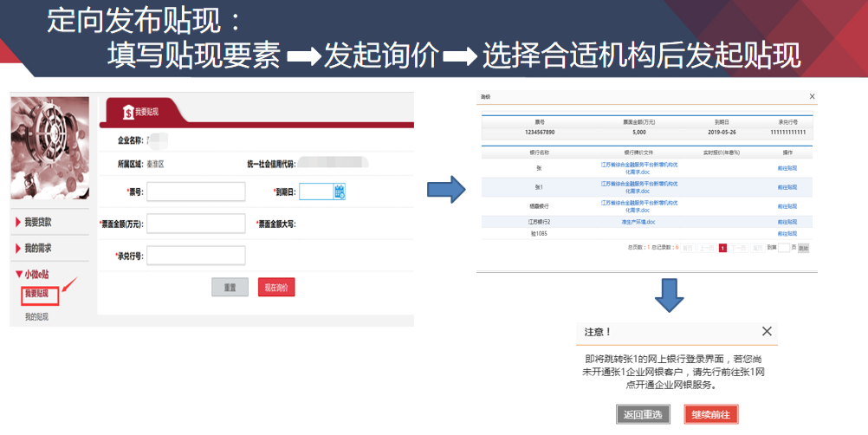
Task: Click the 返回重选 button
Action: click(643, 414)
